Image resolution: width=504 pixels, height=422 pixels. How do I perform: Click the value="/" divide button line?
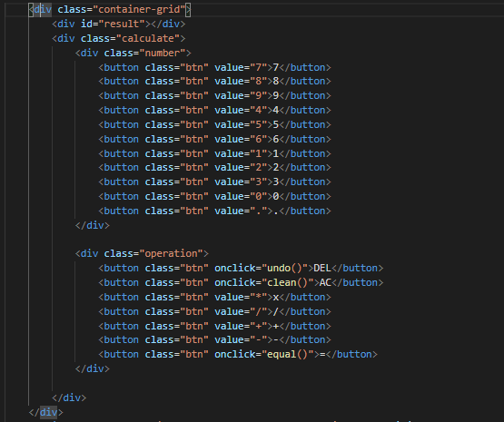tap(214, 311)
